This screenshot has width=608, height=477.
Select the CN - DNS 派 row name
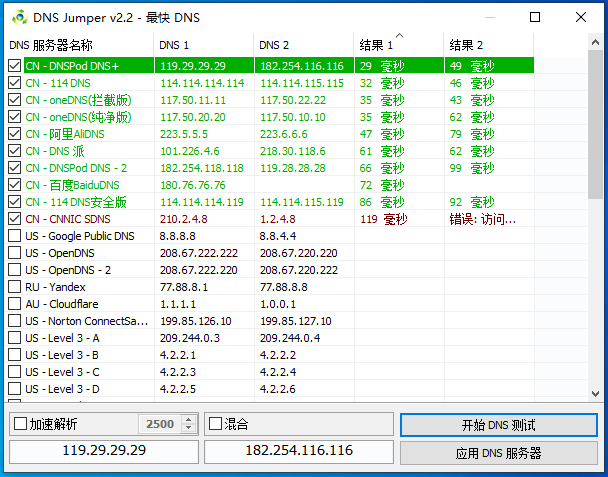(55, 151)
